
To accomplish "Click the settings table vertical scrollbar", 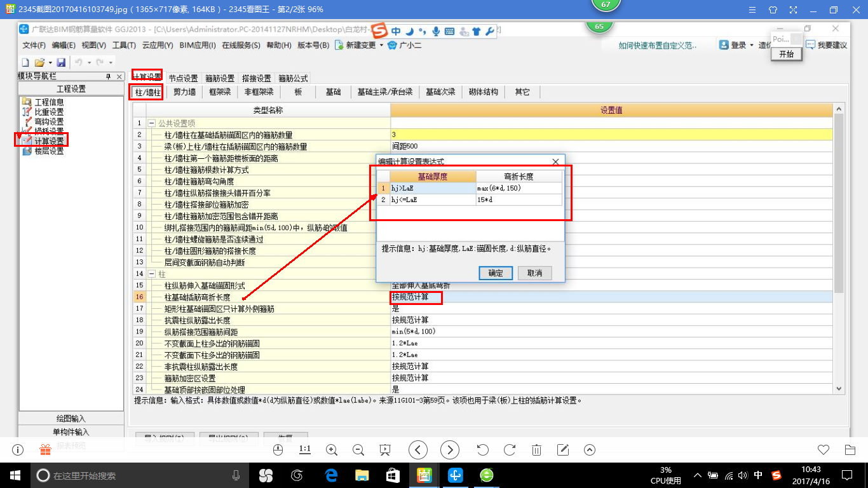I will tap(838, 205).
